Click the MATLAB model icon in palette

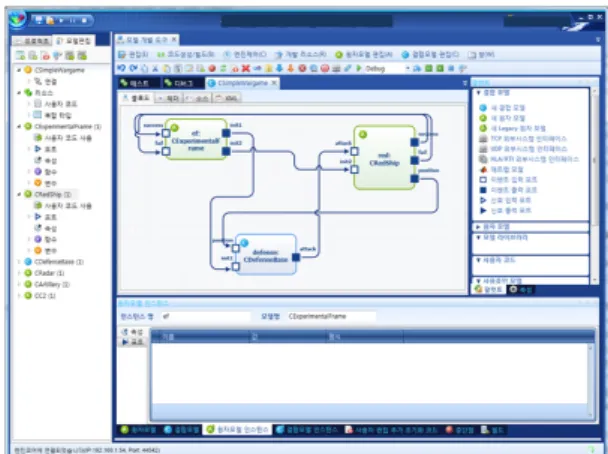click(483, 169)
